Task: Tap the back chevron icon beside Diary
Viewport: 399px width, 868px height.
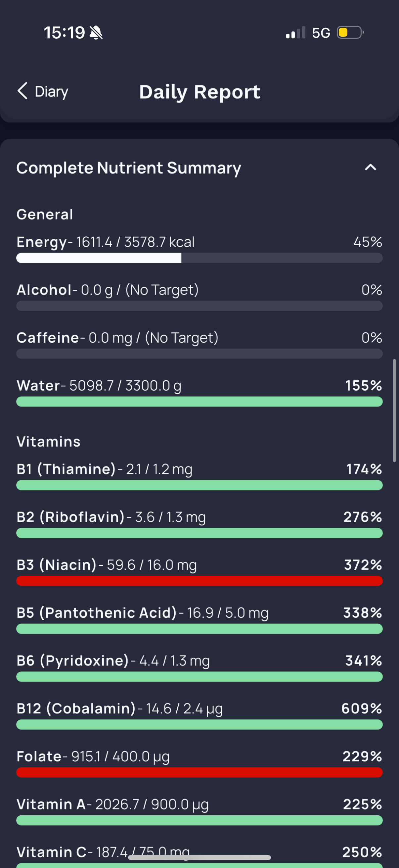Action: click(22, 91)
